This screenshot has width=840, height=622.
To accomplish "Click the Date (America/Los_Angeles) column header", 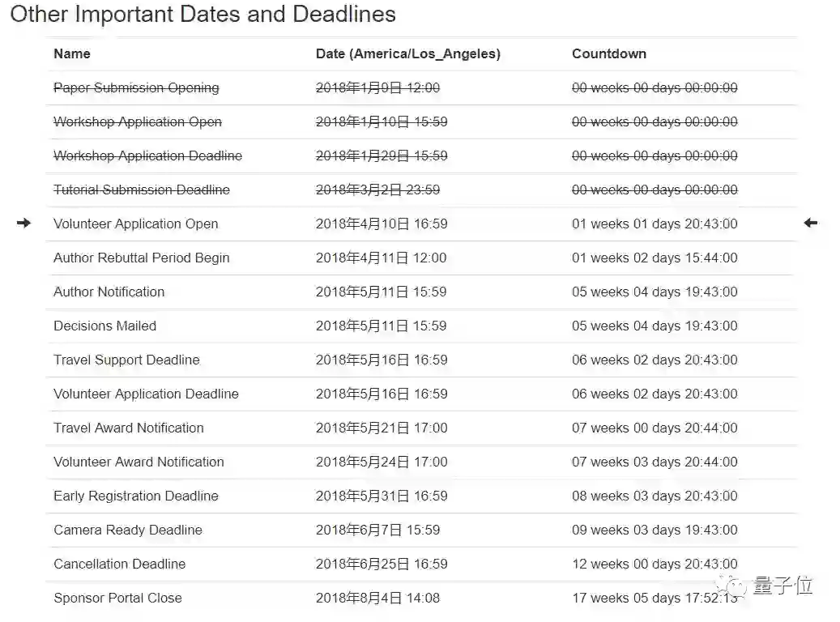I will pyautogui.click(x=407, y=54).
